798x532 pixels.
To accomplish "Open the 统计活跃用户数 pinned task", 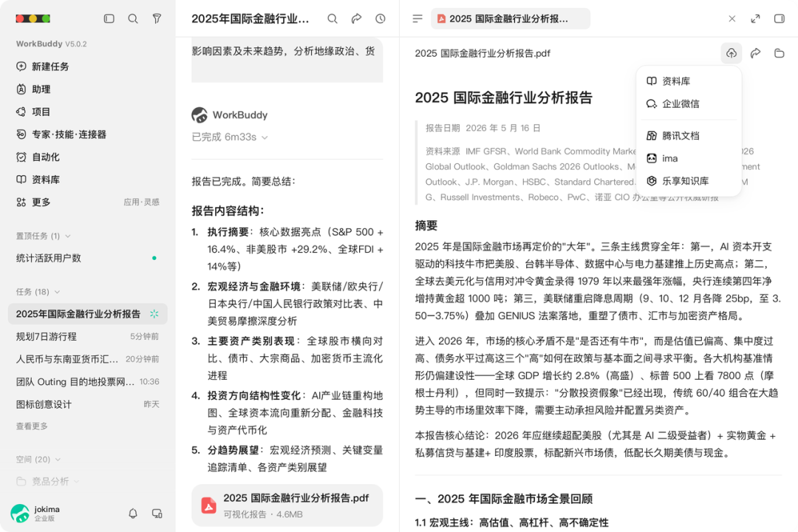I will [x=87, y=258].
